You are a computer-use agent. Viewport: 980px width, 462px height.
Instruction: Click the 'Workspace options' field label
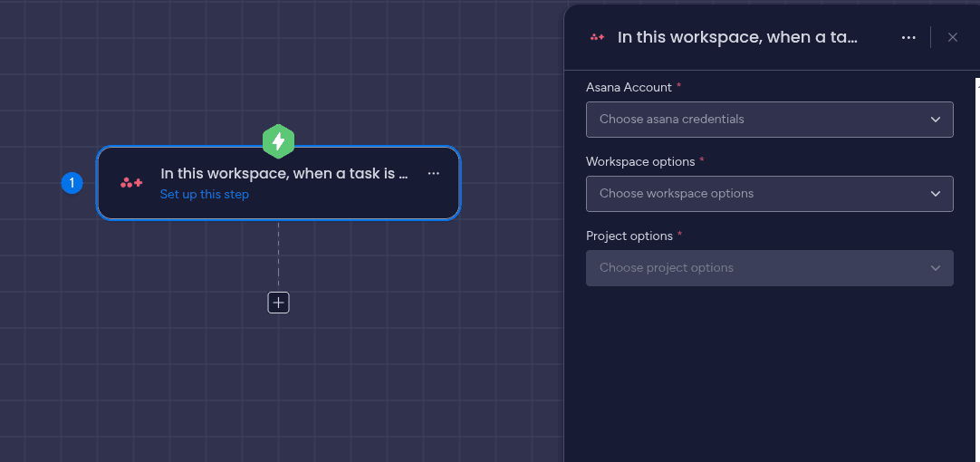coord(640,162)
